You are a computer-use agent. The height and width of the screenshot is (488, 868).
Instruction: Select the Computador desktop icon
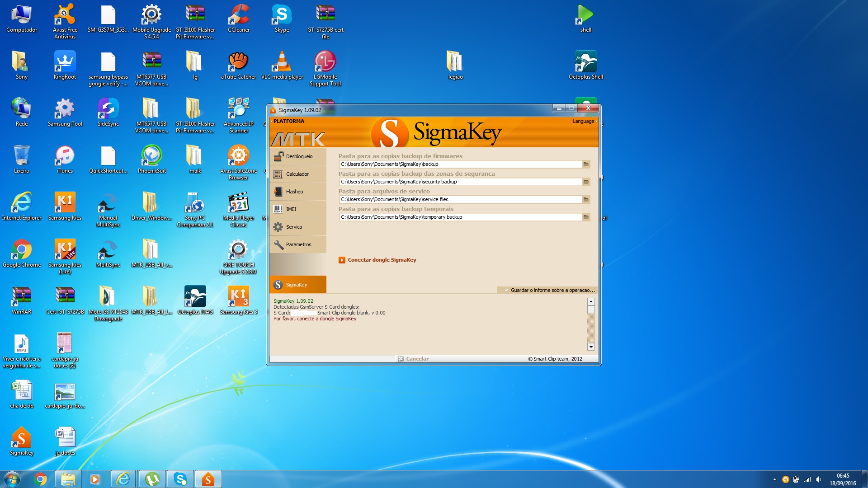21,19
